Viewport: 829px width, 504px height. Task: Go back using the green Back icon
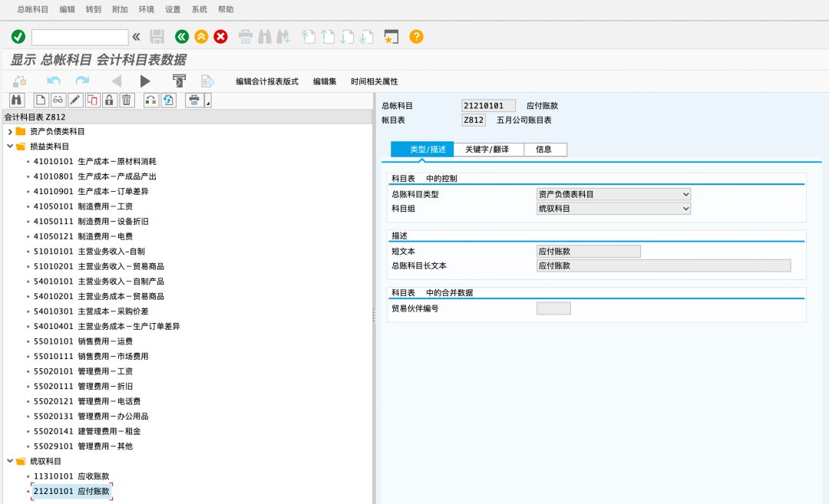[182, 36]
